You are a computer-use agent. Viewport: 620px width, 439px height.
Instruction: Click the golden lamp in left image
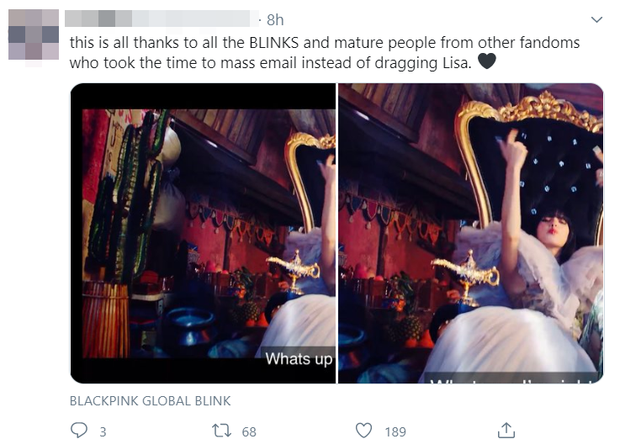(295, 271)
